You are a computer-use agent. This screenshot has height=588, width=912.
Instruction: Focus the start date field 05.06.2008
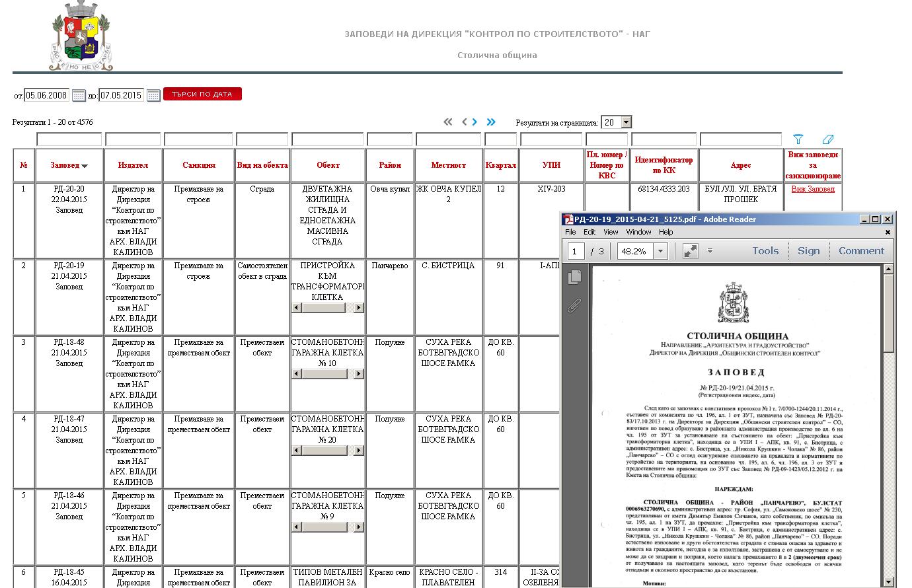click(47, 95)
